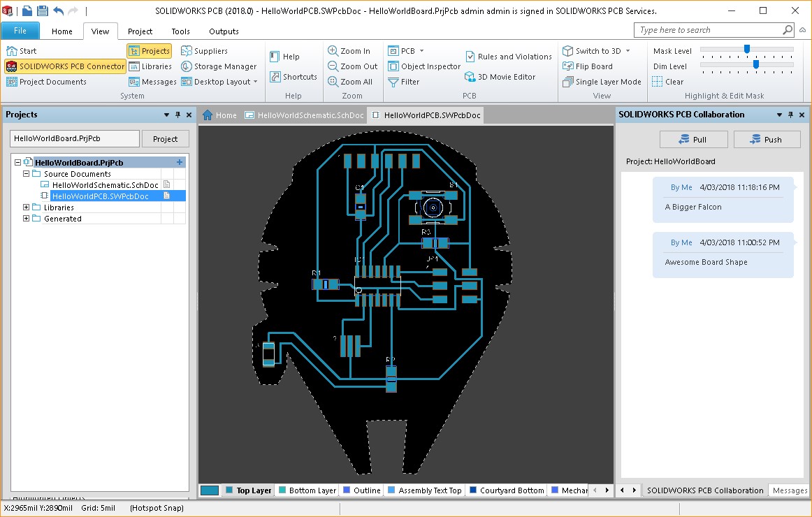Select the Outline layer tab

[x=362, y=490]
